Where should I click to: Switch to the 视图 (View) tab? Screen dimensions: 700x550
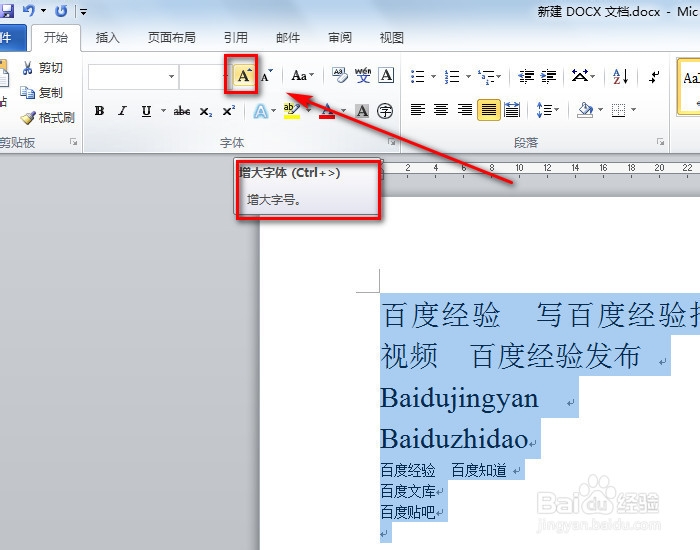[x=392, y=38]
